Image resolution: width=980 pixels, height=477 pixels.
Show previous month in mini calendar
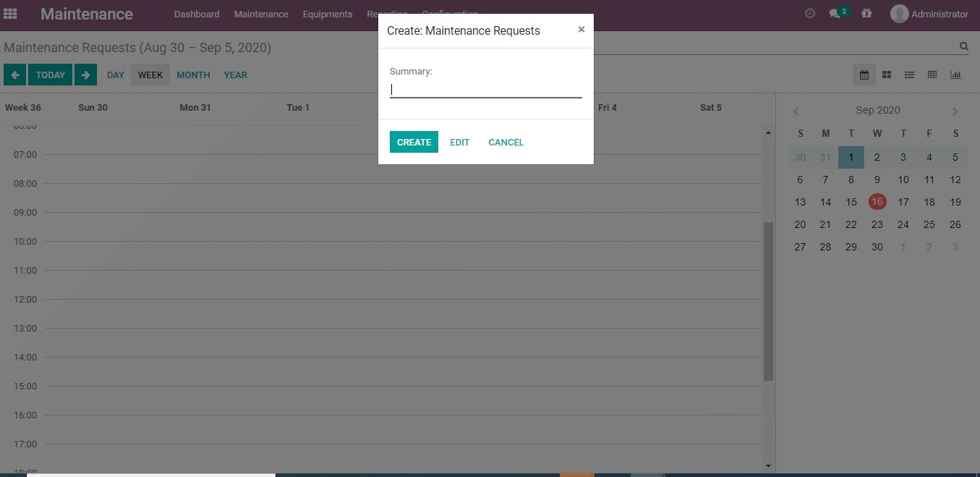(x=796, y=111)
